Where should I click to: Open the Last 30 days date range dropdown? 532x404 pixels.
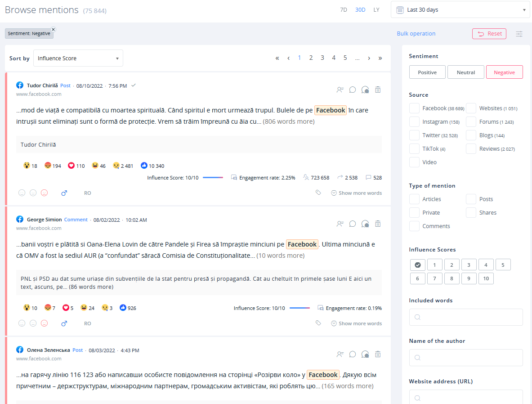pyautogui.click(x=460, y=9)
